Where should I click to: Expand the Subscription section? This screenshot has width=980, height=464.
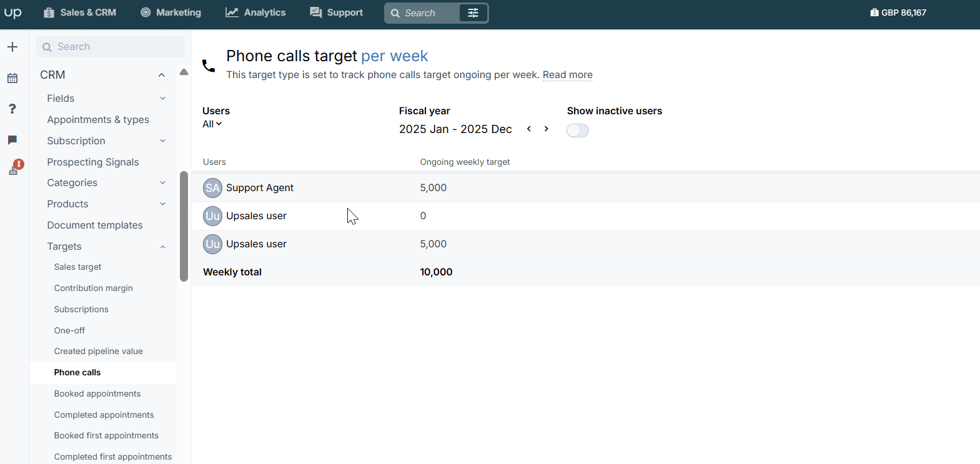163,141
